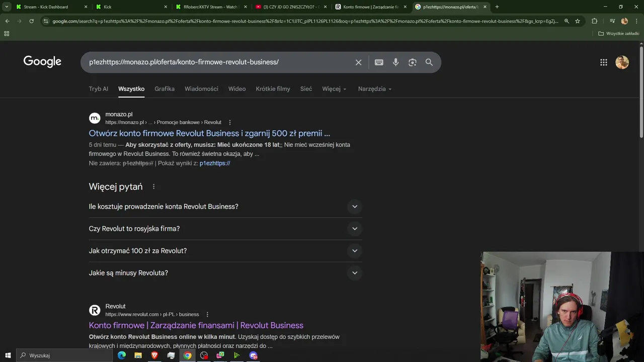Add a new browser tab
The width and height of the screenshot is (644, 362).
497,7
